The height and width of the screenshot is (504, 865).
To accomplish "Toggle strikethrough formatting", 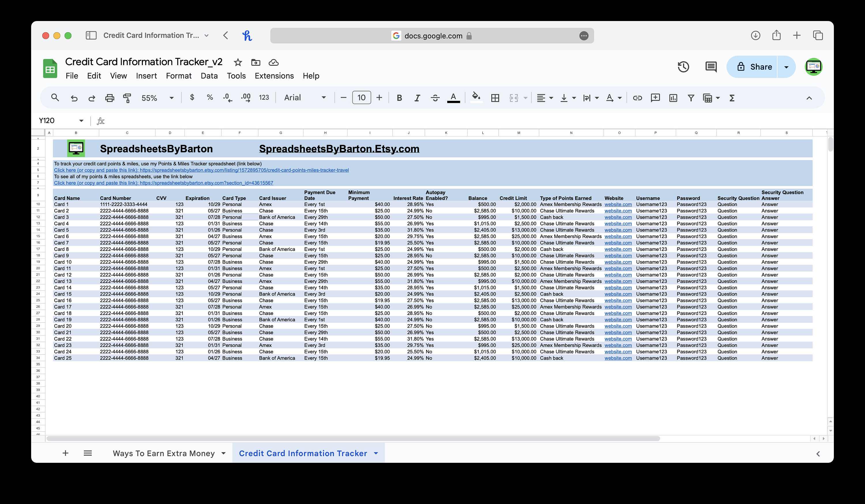I will [x=435, y=98].
